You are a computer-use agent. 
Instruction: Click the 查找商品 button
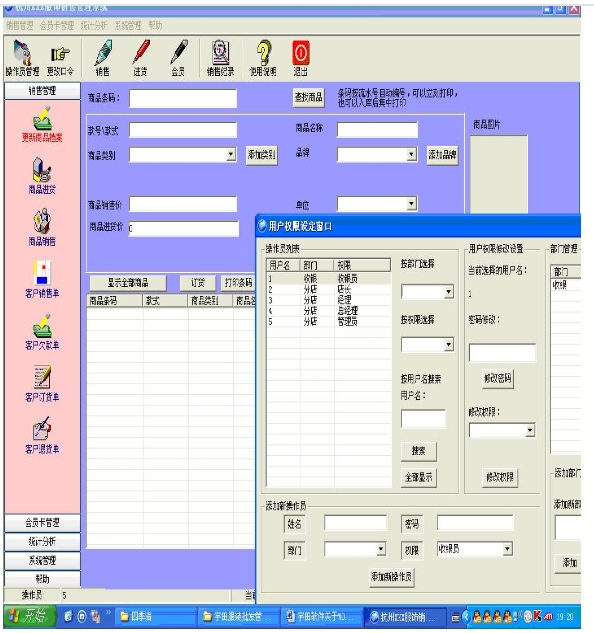pyautogui.click(x=309, y=97)
